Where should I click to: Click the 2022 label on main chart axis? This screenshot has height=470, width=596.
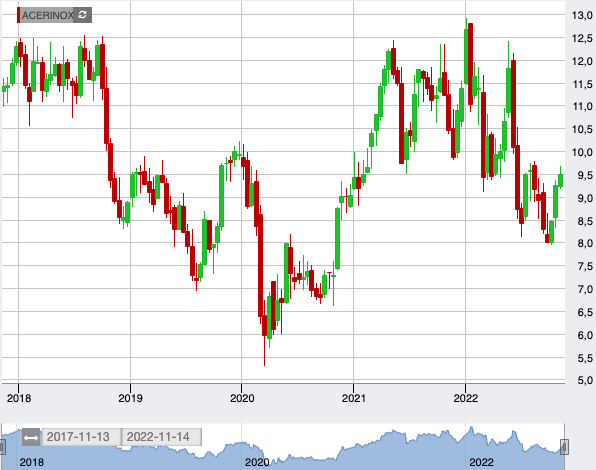[466, 398]
